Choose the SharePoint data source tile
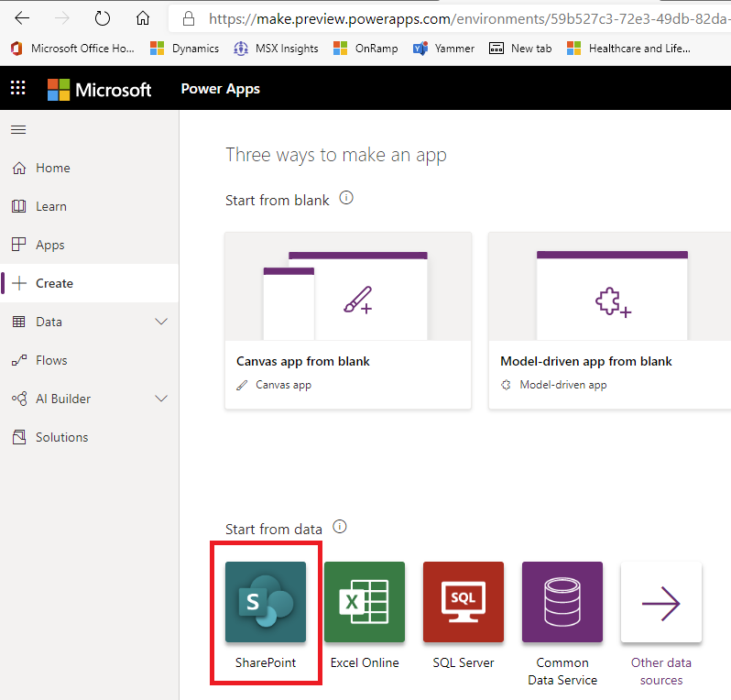Image resolution: width=731 pixels, height=700 pixels. pyautogui.click(x=266, y=602)
